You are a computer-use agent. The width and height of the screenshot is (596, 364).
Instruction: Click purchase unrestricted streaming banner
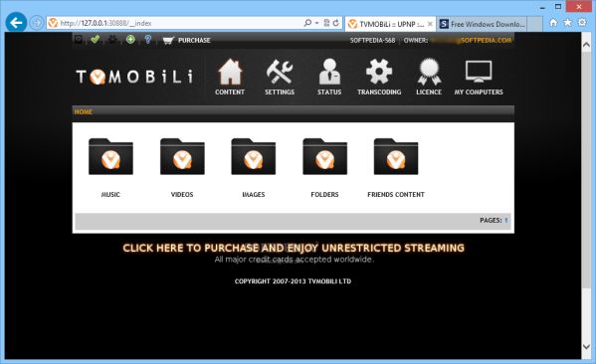(x=294, y=248)
